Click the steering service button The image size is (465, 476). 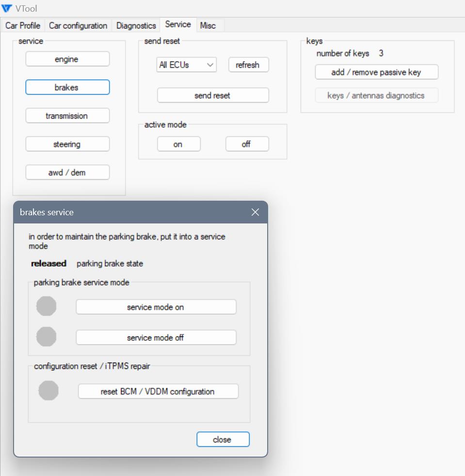click(x=67, y=144)
